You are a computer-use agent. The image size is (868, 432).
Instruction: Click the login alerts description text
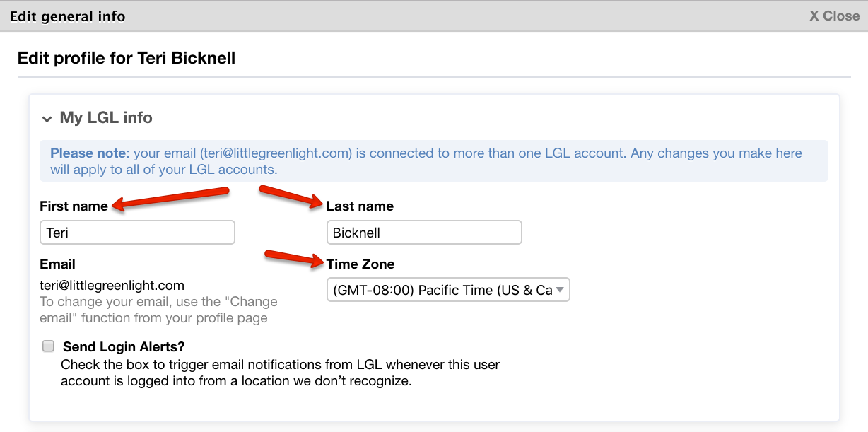click(x=280, y=373)
